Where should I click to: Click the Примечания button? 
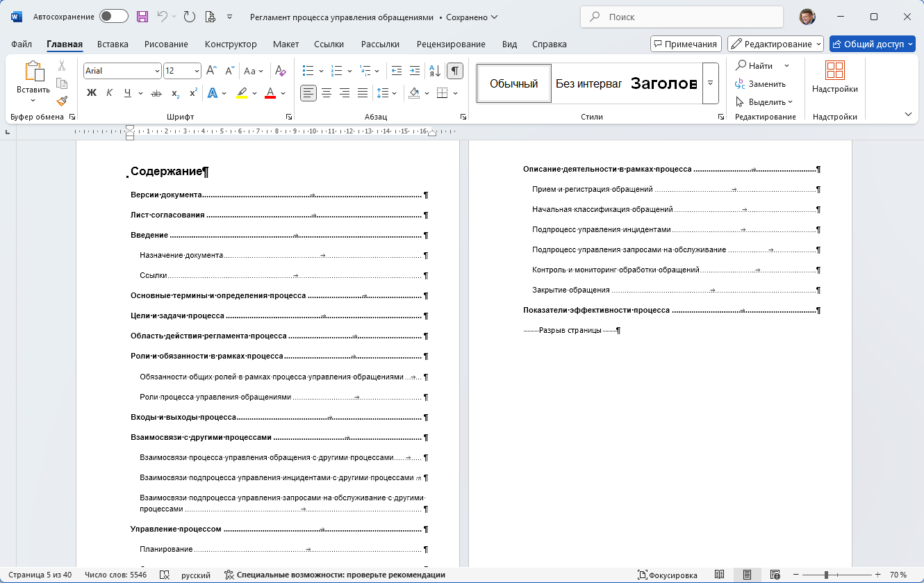[x=686, y=44]
